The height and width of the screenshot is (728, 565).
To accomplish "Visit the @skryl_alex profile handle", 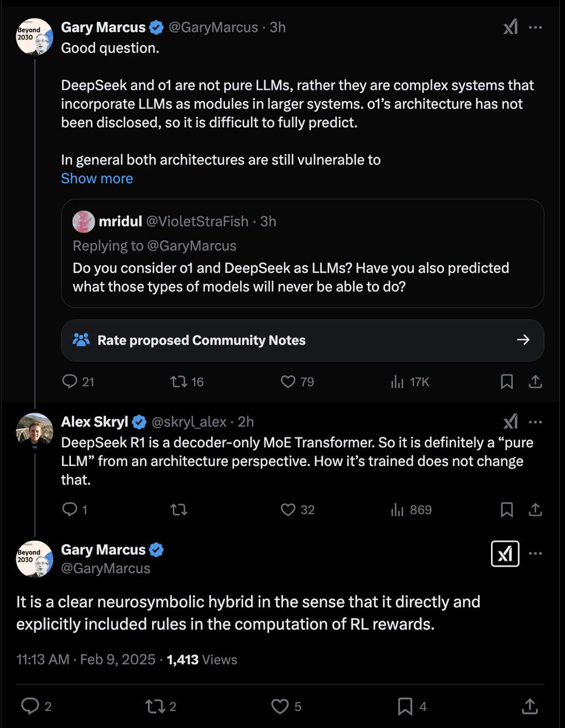I will click(x=189, y=422).
